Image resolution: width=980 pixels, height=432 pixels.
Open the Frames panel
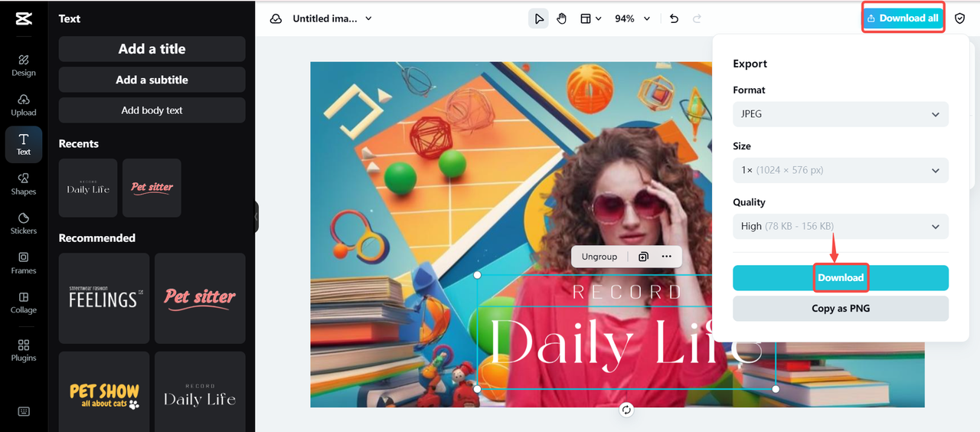[24, 263]
